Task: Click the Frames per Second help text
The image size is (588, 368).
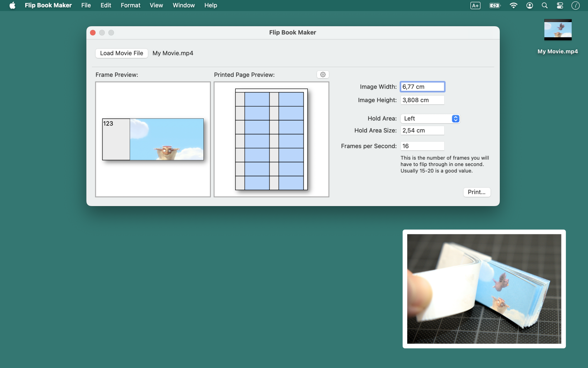Action: pos(445,164)
